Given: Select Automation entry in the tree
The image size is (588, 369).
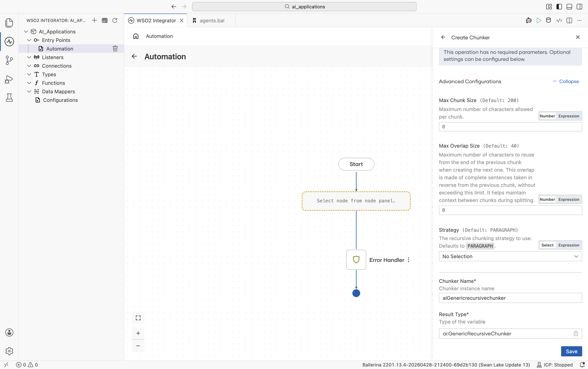Looking at the screenshot, I should coord(60,49).
